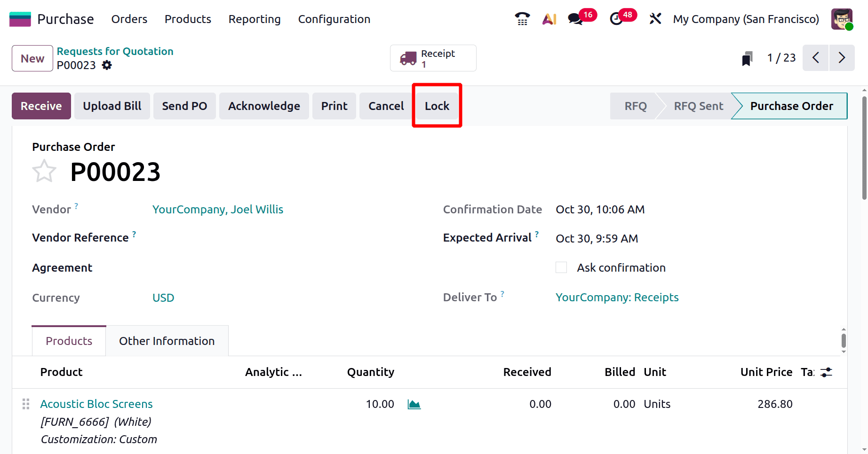The width and height of the screenshot is (868, 454).
Task: Open the user avatar menu
Action: click(842, 19)
